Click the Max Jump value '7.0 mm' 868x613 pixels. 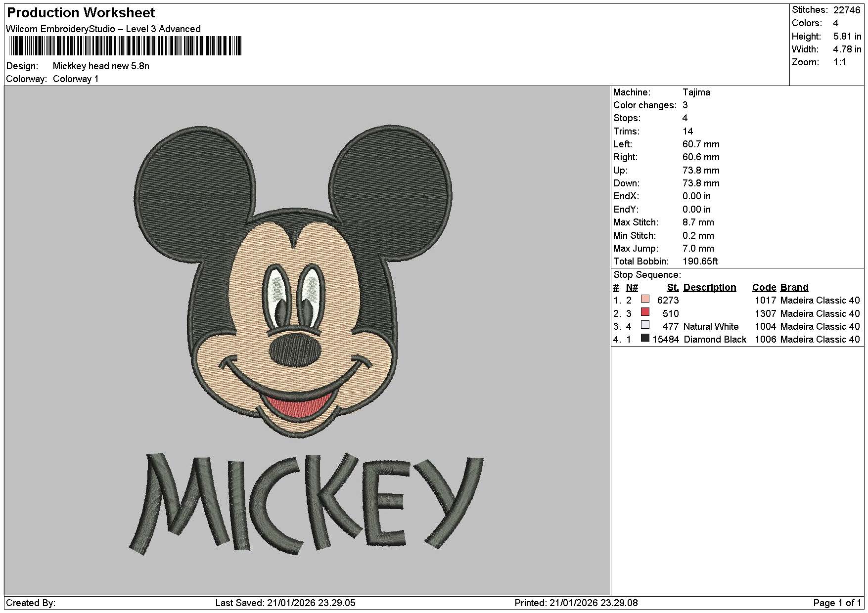click(698, 248)
